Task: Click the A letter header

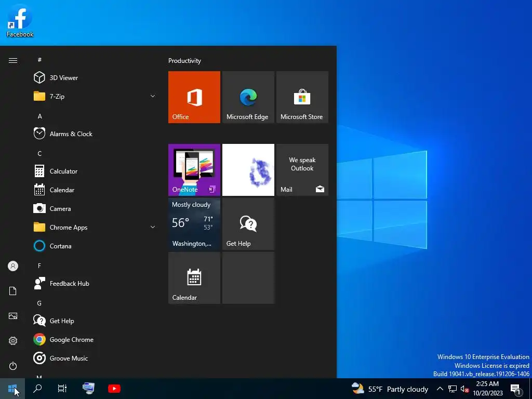Action: tap(39, 116)
